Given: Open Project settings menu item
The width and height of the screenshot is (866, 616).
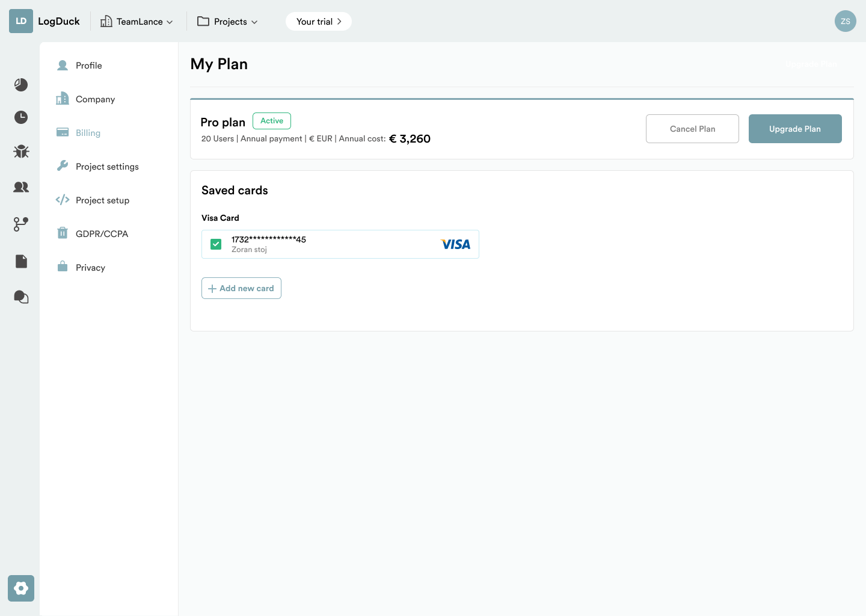Looking at the screenshot, I should pos(107,167).
